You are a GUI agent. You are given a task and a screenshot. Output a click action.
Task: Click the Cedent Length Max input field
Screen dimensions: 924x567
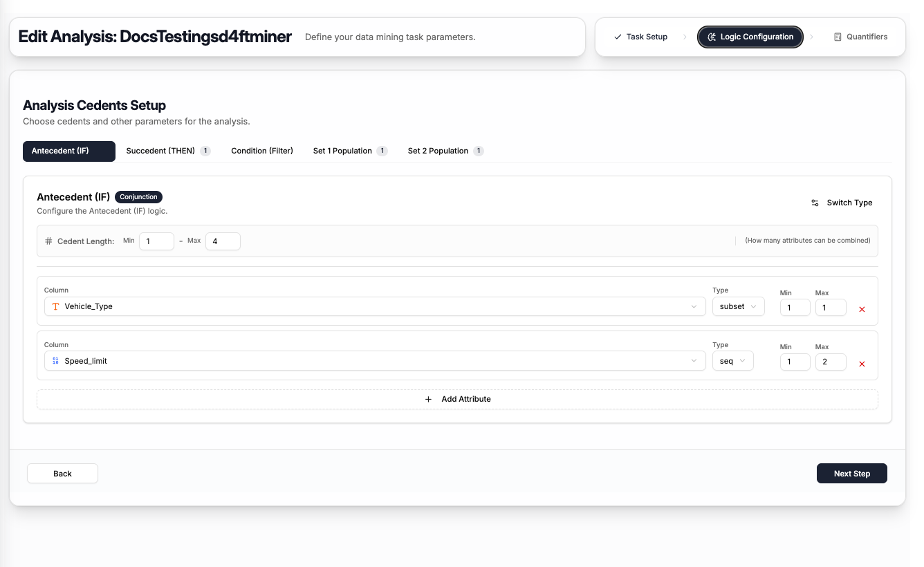pos(223,241)
